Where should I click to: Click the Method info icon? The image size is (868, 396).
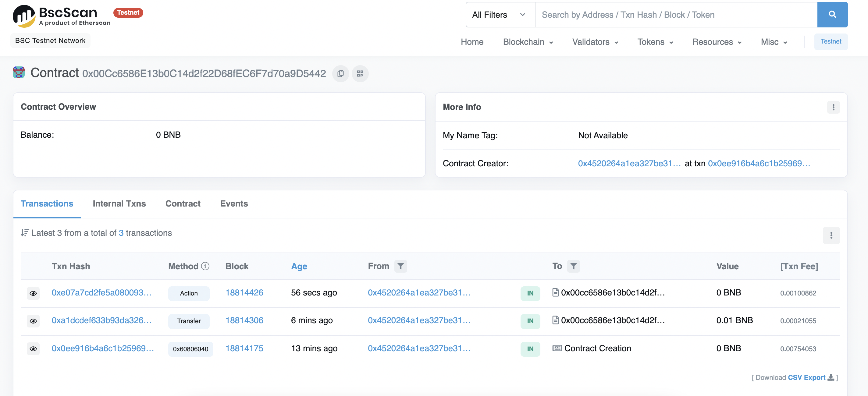point(205,266)
